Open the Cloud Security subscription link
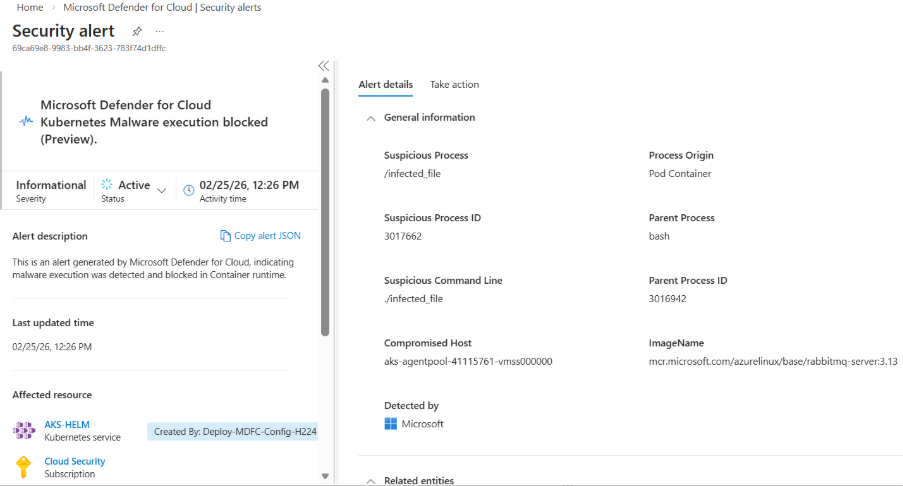 click(x=75, y=461)
